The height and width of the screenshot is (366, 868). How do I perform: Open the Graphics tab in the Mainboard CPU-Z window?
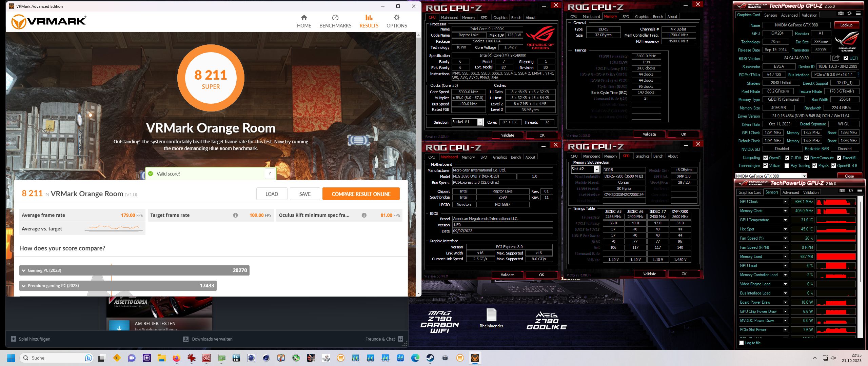[x=500, y=157]
